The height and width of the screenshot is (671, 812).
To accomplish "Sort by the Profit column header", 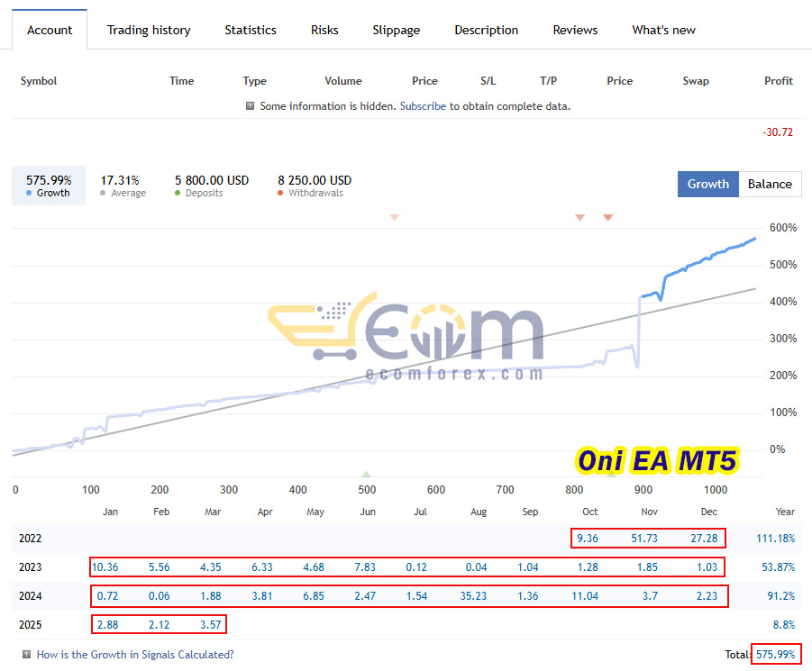I will point(779,81).
